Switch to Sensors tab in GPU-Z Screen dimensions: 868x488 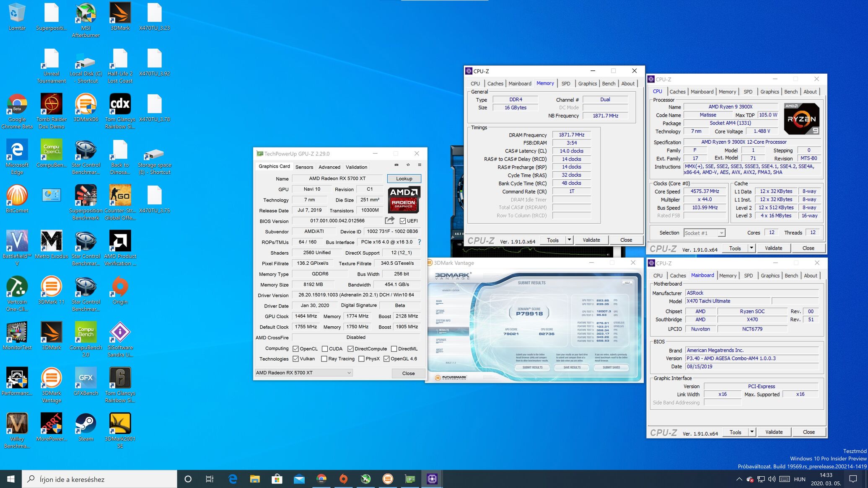click(x=304, y=167)
